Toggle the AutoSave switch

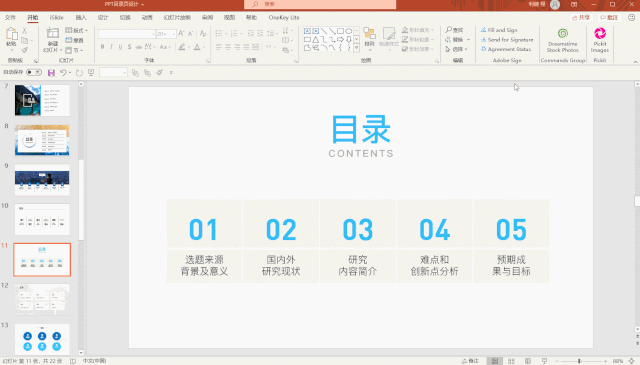pos(33,72)
